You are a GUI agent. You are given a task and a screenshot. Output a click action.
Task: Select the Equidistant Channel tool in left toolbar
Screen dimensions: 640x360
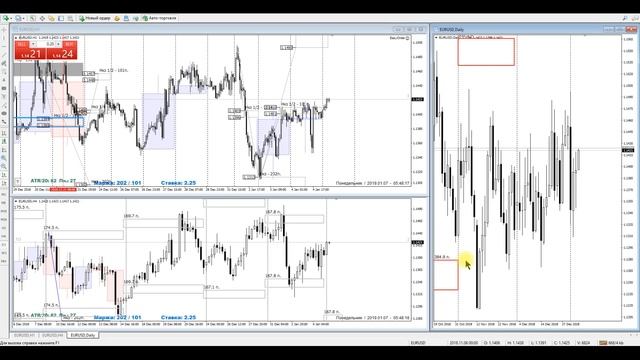coord(4,64)
